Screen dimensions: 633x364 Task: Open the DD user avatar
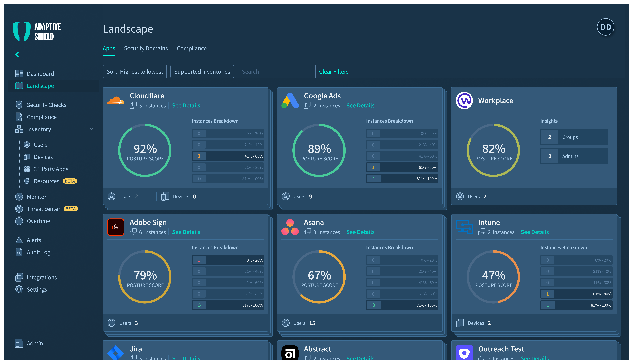[x=605, y=27]
